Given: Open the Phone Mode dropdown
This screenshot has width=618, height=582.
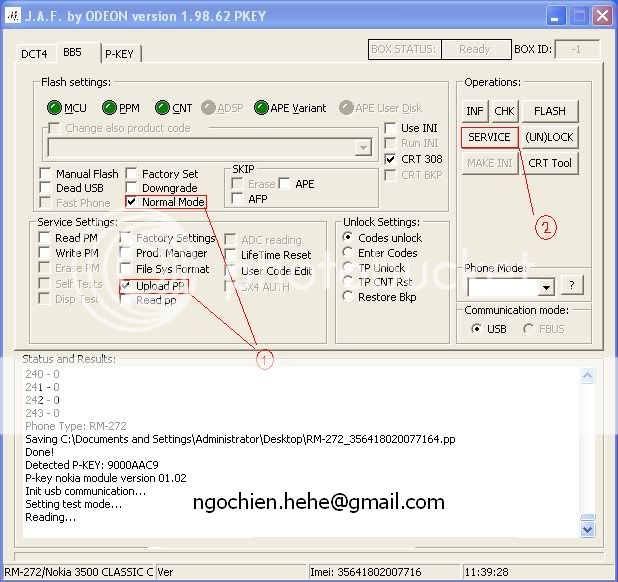Looking at the screenshot, I should [545, 288].
